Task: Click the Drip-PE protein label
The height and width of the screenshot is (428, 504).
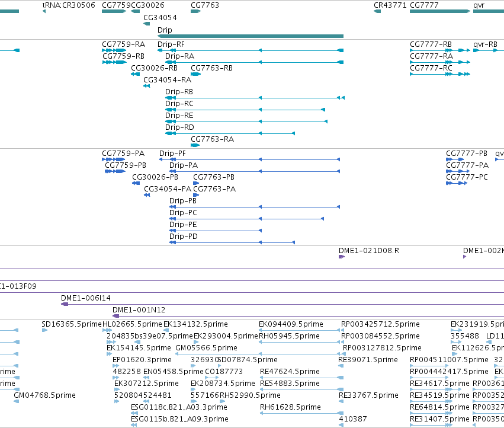Action: 183,225
